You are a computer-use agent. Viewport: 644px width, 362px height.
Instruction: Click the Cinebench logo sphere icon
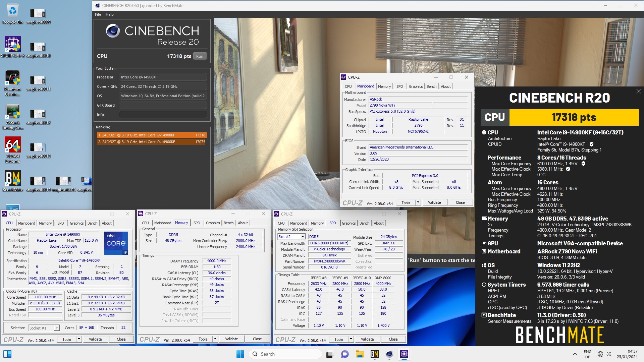tap(113, 31)
